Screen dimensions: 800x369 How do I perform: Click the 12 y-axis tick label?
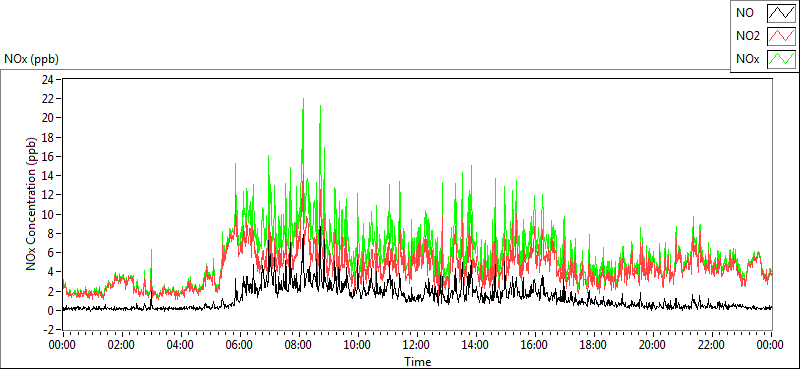(x=47, y=194)
